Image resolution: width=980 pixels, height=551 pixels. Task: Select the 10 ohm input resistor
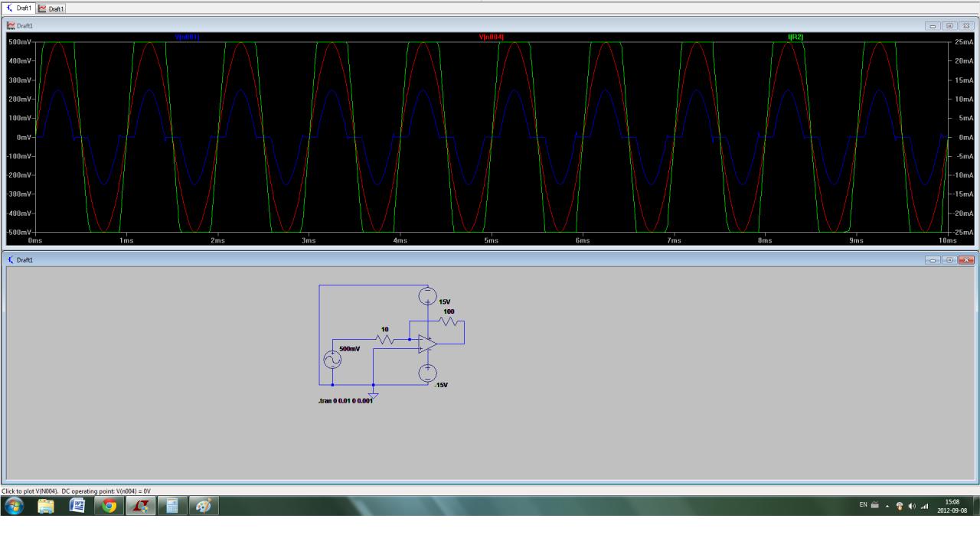[385, 338]
